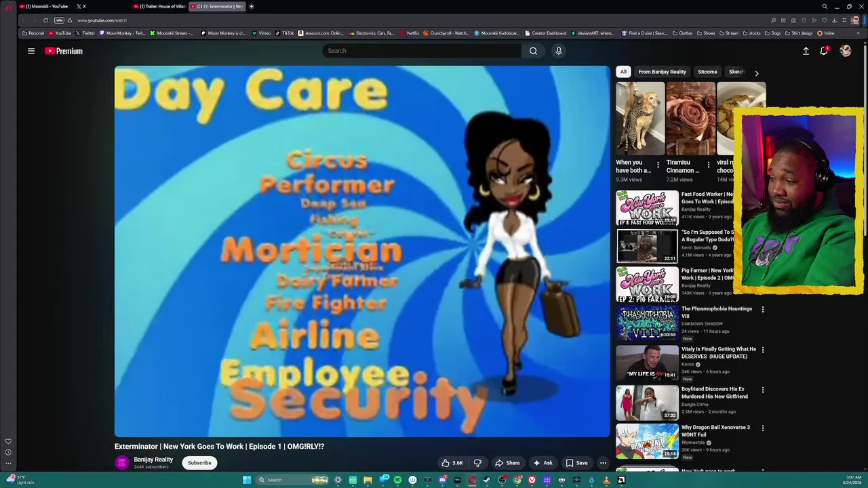The image size is (868, 488).
Task: Open the Stream bookmarks folder
Action: 729,33
